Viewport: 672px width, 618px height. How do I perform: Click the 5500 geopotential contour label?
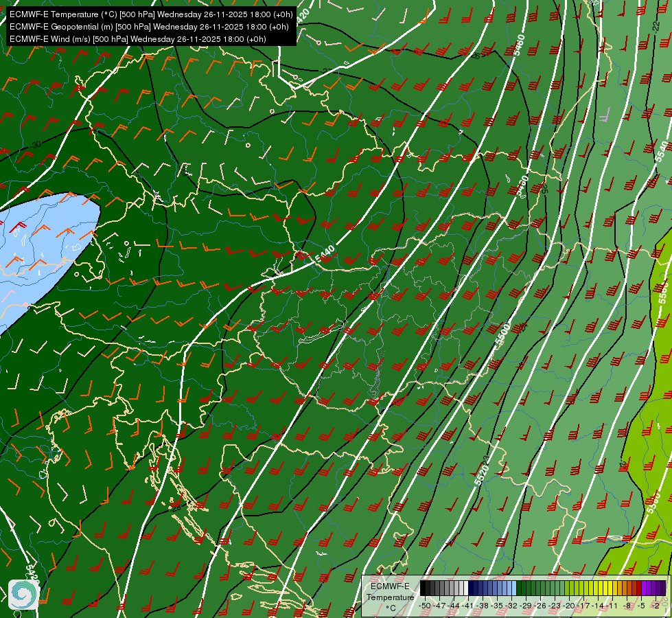pos(502,334)
